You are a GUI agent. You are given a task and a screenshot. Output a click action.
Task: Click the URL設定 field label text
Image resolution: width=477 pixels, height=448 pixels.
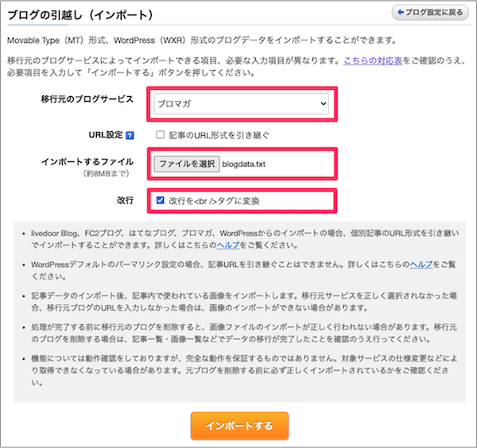[106, 135]
